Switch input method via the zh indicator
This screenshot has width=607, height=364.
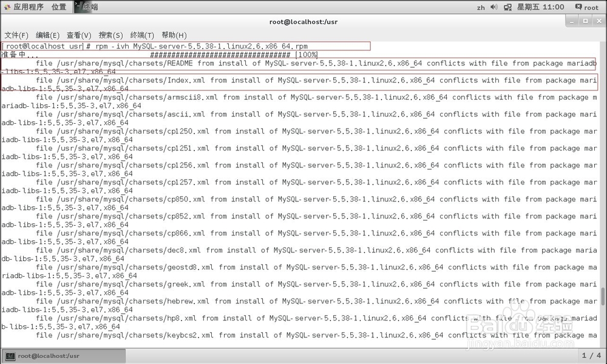tap(480, 7)
